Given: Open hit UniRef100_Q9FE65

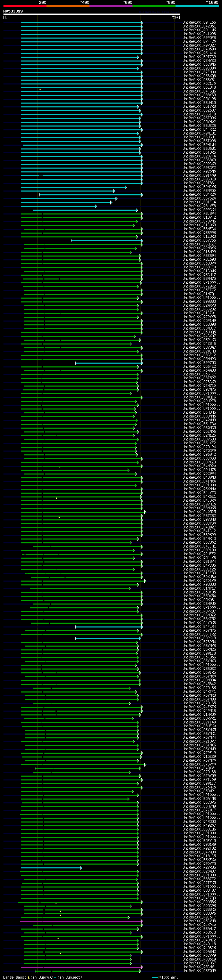Looking at the screenshot, I should (x=199, y=23).
